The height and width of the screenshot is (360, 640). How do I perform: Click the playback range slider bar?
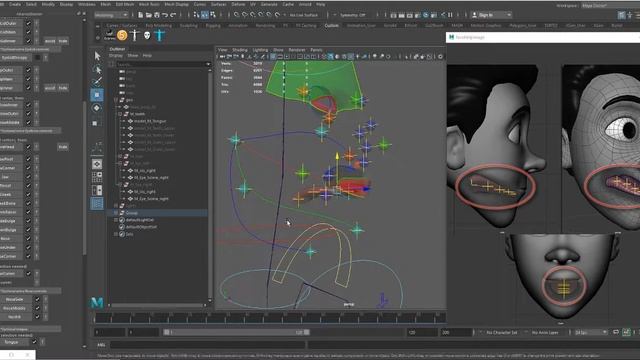click(237, 333)
